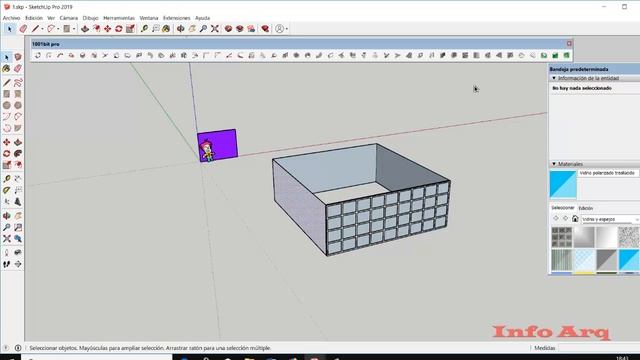
Task: Select the Tape Measure tool in top toolbar
Action: pos(144,29)
